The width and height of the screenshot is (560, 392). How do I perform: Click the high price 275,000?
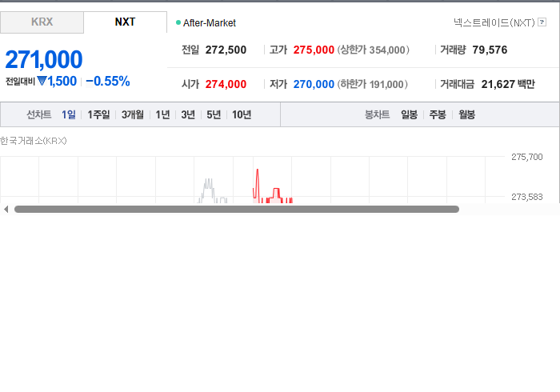pyautogui.click(x=314, y=50)
